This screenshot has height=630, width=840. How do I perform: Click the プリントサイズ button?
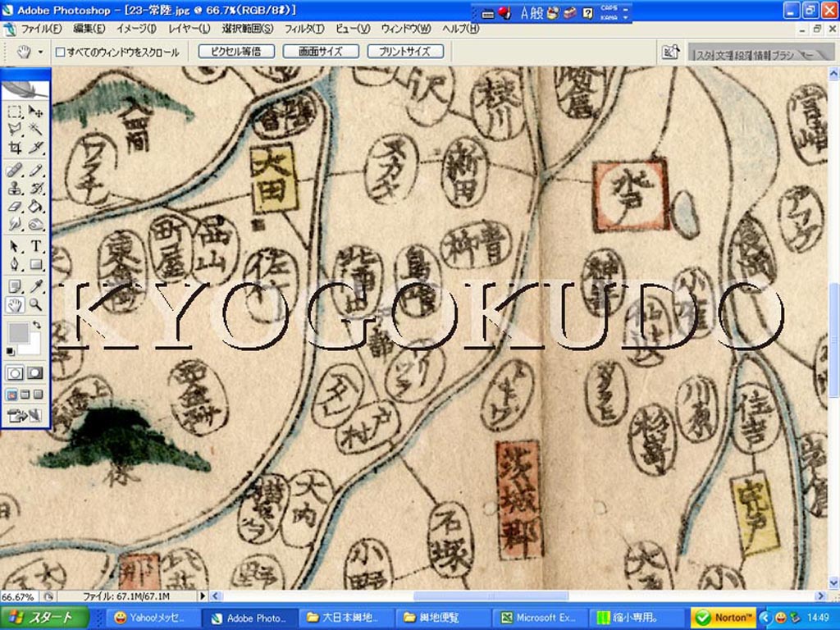tap(405, 52)
